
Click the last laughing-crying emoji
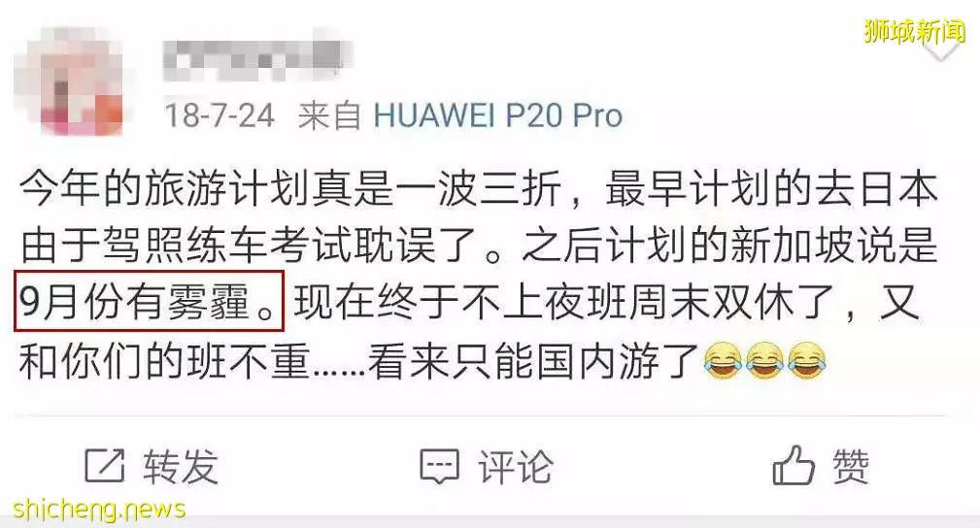tap(807, 360)
